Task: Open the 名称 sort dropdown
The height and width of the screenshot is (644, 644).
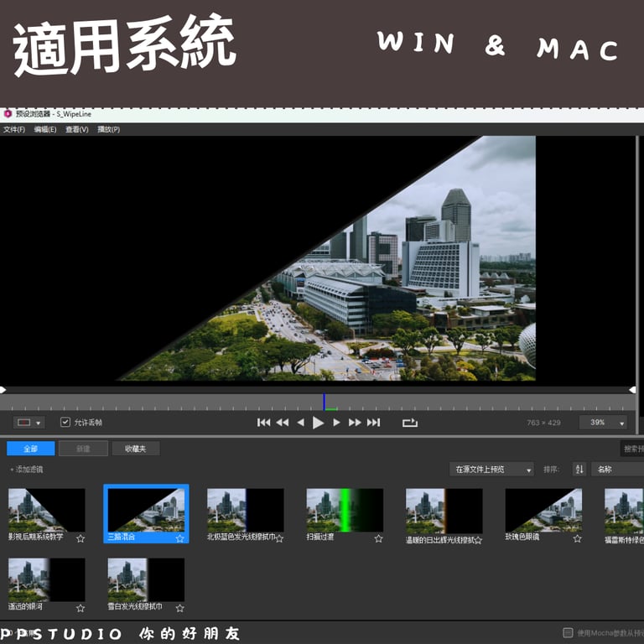Action: coord(617,469)
